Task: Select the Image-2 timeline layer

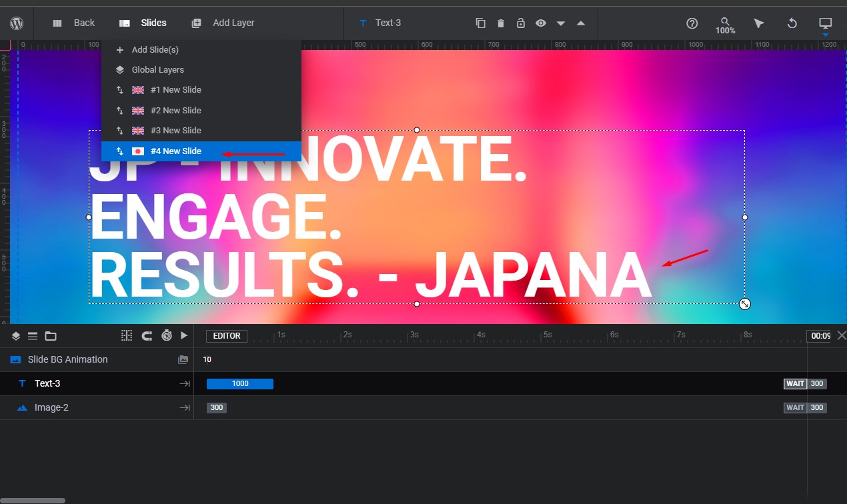Action: (x=97, y=407)
